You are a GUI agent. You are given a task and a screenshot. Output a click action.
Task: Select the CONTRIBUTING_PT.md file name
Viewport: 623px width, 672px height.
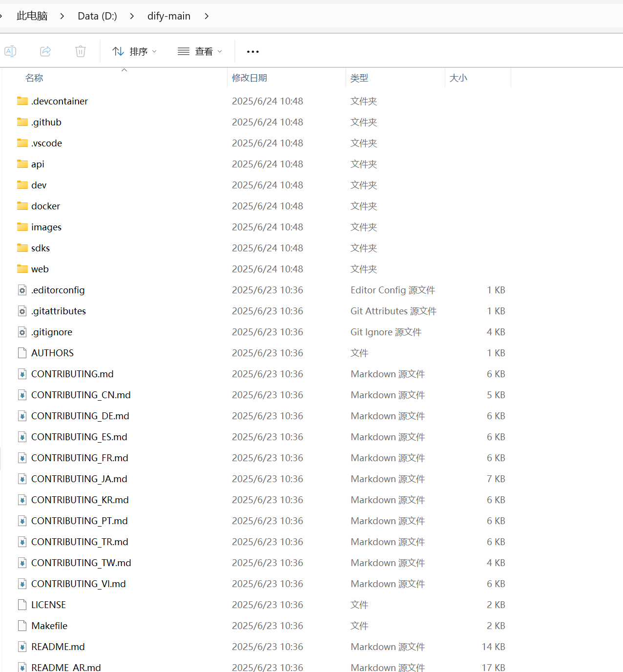point(80,521)
